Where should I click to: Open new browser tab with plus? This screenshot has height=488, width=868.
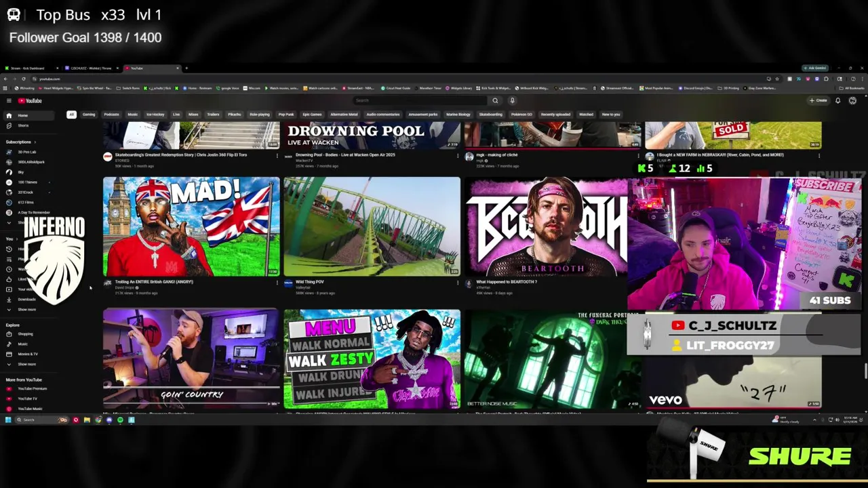(186, 68)
